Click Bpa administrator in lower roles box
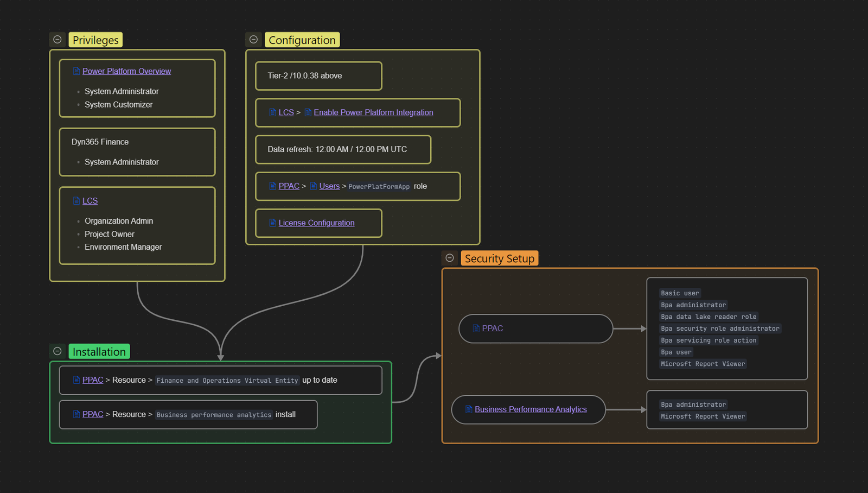 tap(693, 404)
